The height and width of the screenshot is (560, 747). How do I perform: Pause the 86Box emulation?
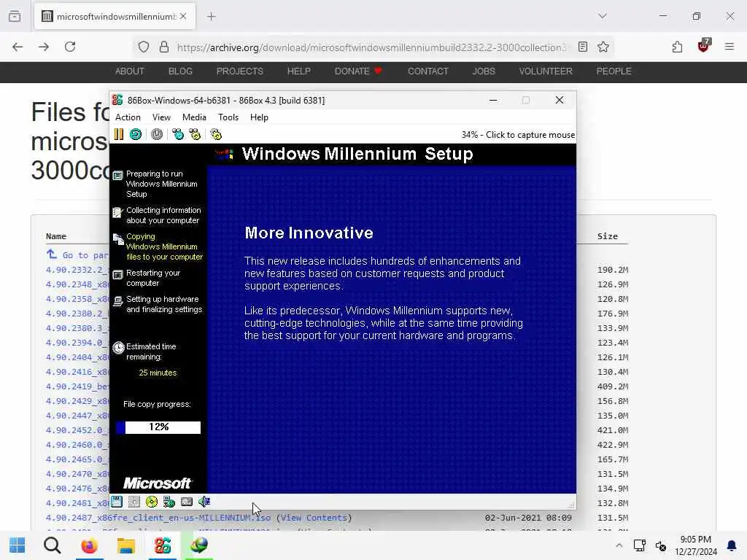(119, 134)
